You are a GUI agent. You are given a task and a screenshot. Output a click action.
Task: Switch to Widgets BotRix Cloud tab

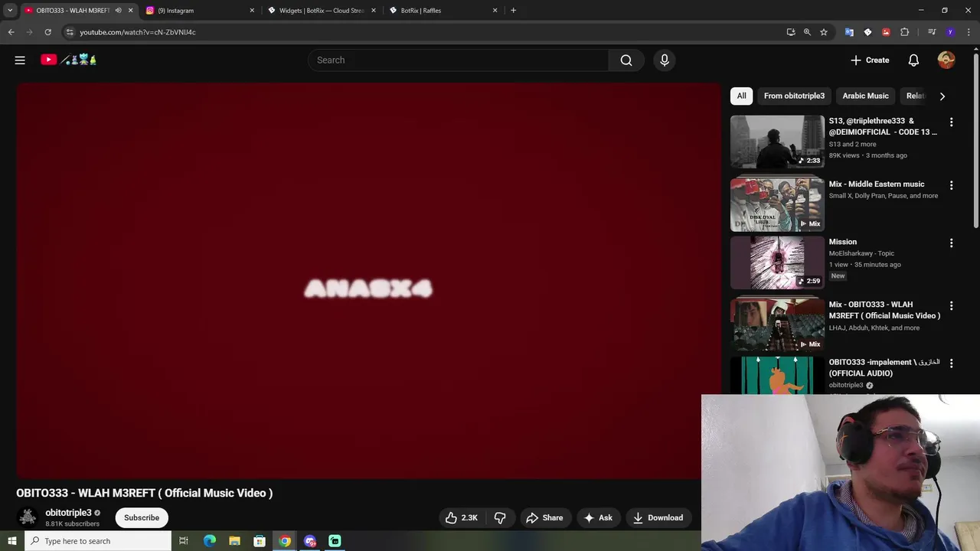(x=322, y=11)
